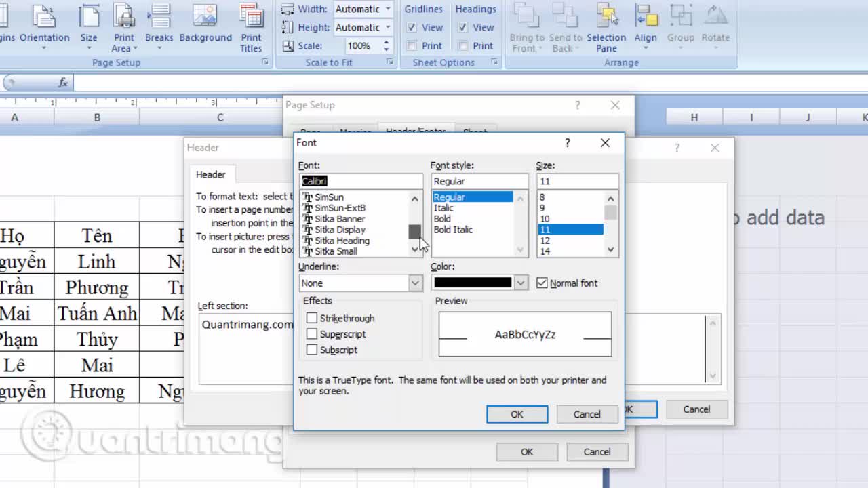The width and height of the screenshot is (868, 488).
Task: Click the Left section text box
Action: tap(246, 349)
